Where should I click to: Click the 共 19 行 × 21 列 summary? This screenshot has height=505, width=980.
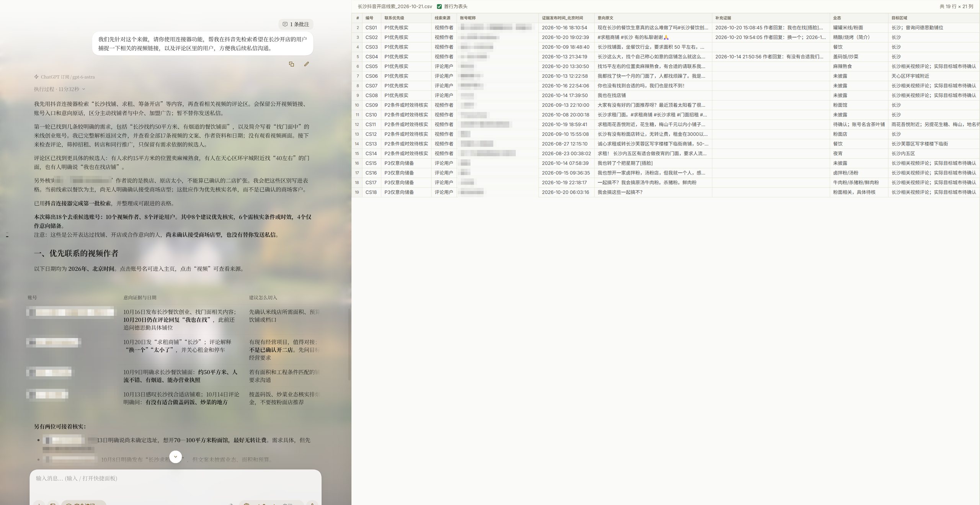coord(956,7)
